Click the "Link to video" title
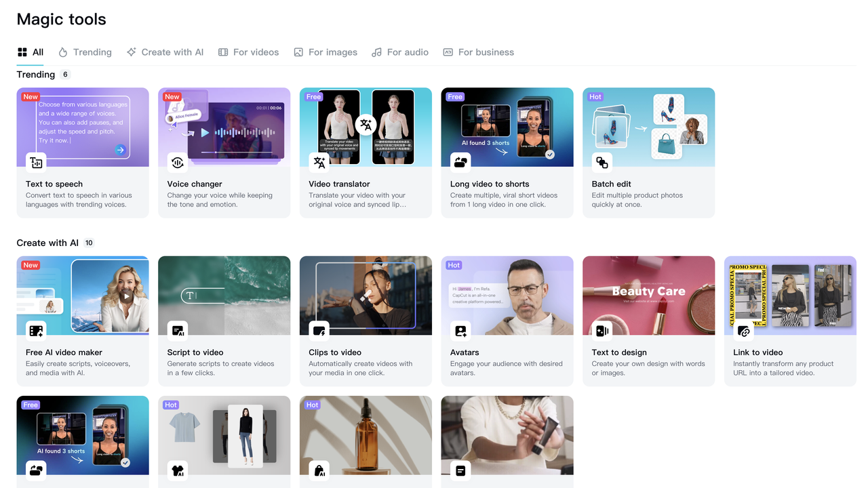The image size is (868, 488). pos(758,352)
